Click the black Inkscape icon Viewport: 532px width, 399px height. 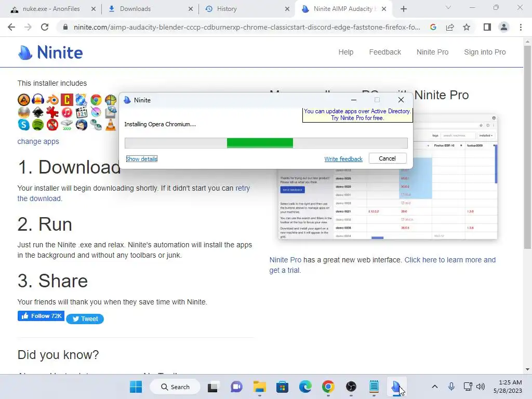(38, 112)
